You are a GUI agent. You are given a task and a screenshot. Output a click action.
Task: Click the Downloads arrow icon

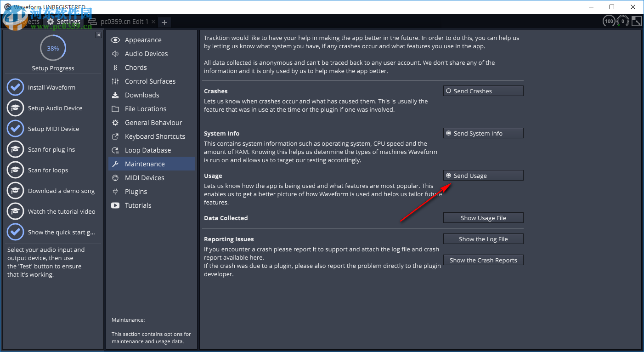pyautogui.click(x=115, y=95)
